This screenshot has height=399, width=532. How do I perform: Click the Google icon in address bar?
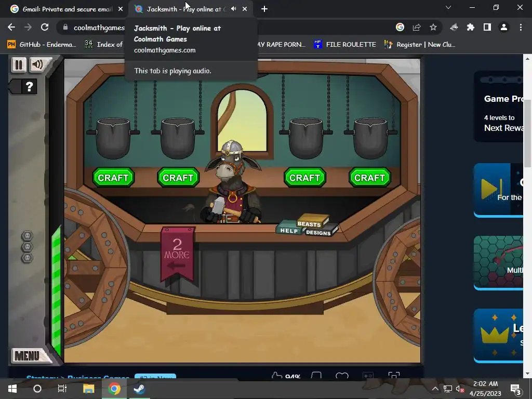click(400, 27)
